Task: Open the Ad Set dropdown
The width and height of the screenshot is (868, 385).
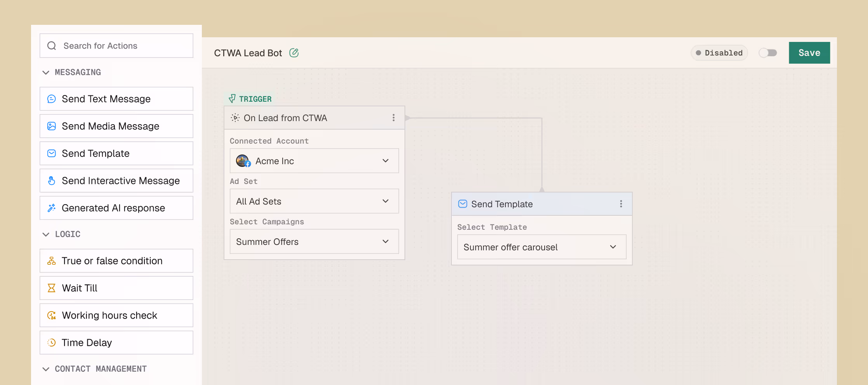Action: 314,201
